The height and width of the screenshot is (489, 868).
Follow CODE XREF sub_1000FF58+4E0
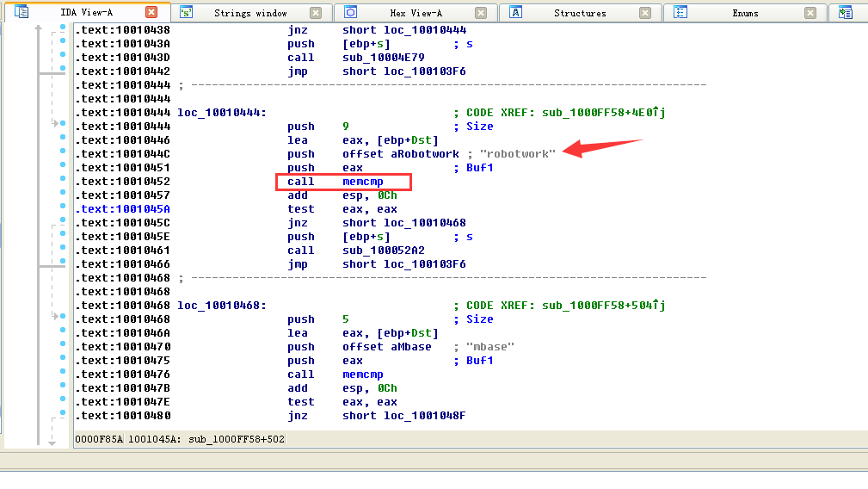[603, 113]
